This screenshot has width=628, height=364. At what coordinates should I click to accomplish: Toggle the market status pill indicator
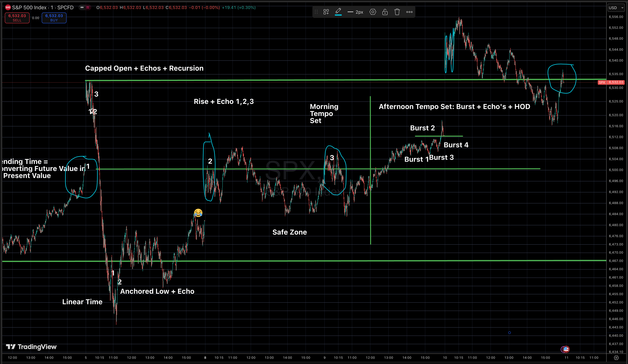(x=82, y=8)
